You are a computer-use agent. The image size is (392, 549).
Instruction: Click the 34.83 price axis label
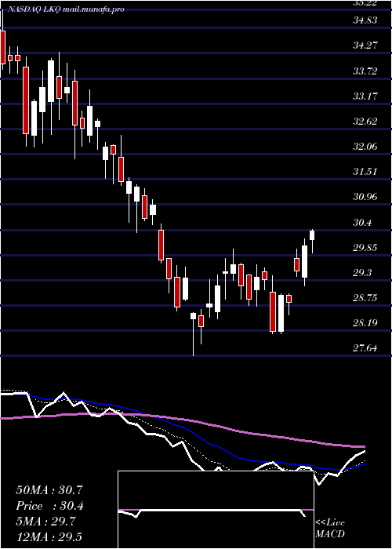pyautogui.click(x=365, y=20)
